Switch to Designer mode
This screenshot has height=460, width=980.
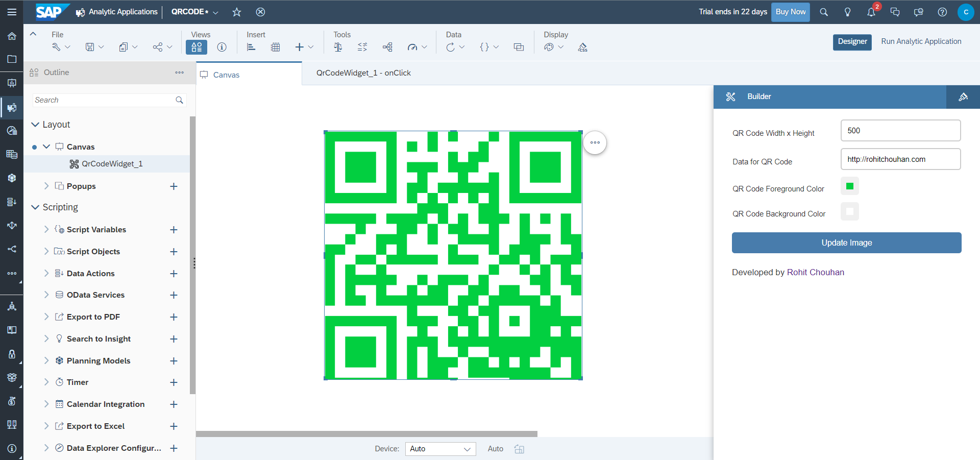(852, 42)
